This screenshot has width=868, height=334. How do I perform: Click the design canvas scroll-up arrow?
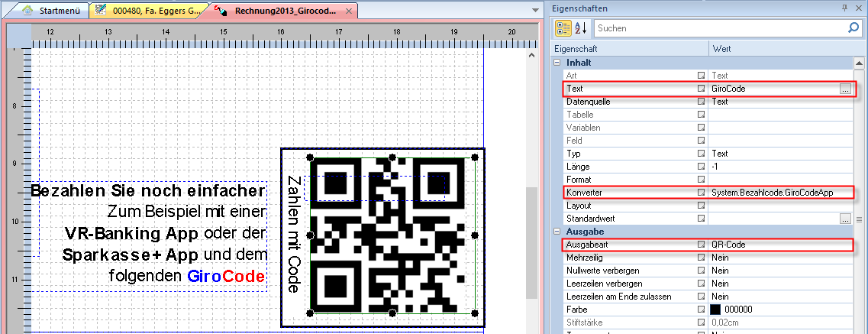[531, 55]
